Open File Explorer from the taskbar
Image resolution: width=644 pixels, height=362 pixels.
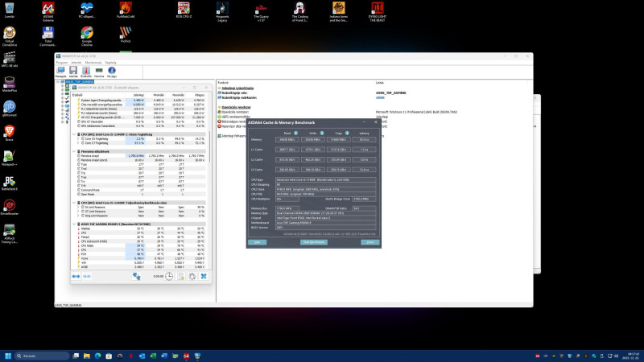[87, 356]
